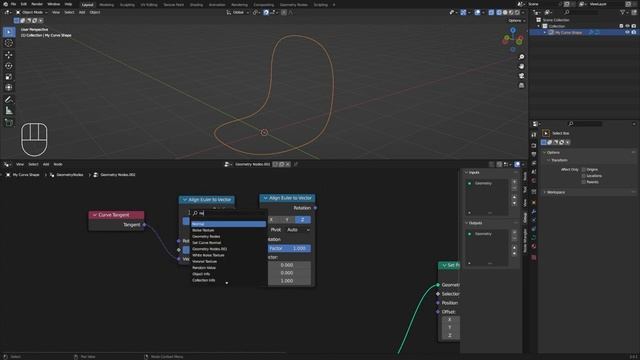
Task: Select Normal in node search results
Action: click(228, 224)
